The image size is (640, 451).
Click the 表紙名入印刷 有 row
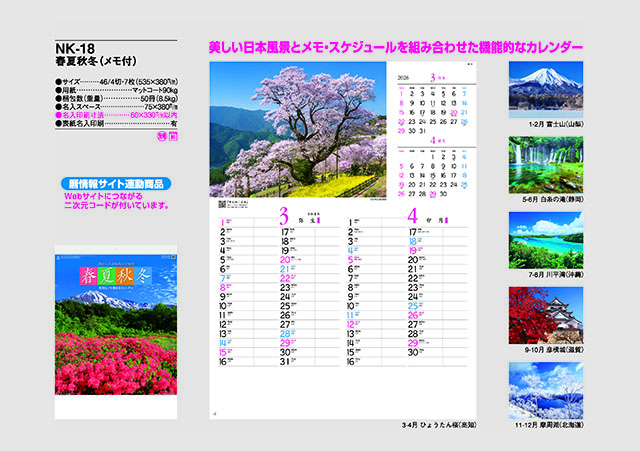(116, 123)
